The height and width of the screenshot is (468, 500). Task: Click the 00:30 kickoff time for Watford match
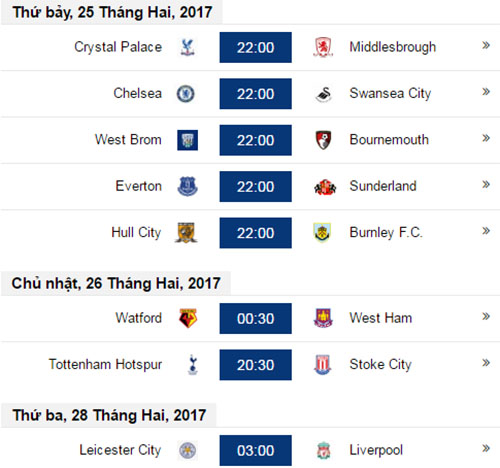pyautogui.click(x=255, y=318)
